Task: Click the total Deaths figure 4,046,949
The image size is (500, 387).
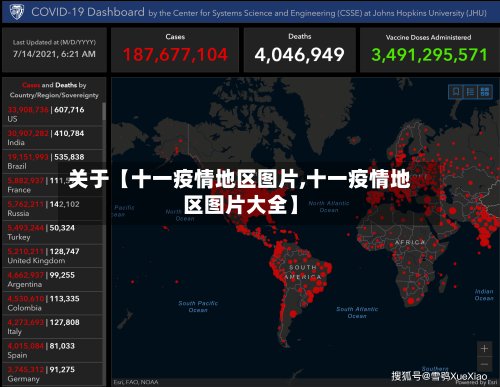Action: point(299,55)
